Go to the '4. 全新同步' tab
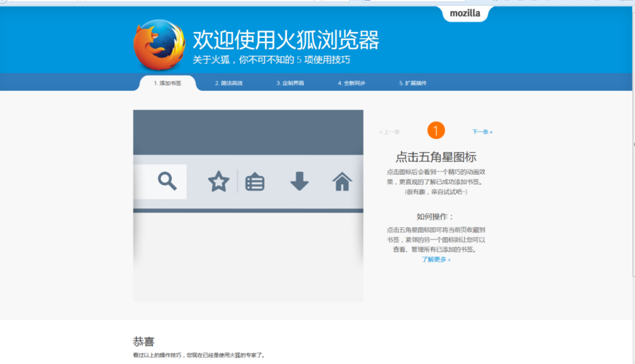Viewport: 635px width, 364px height. (x=352, y=83)
